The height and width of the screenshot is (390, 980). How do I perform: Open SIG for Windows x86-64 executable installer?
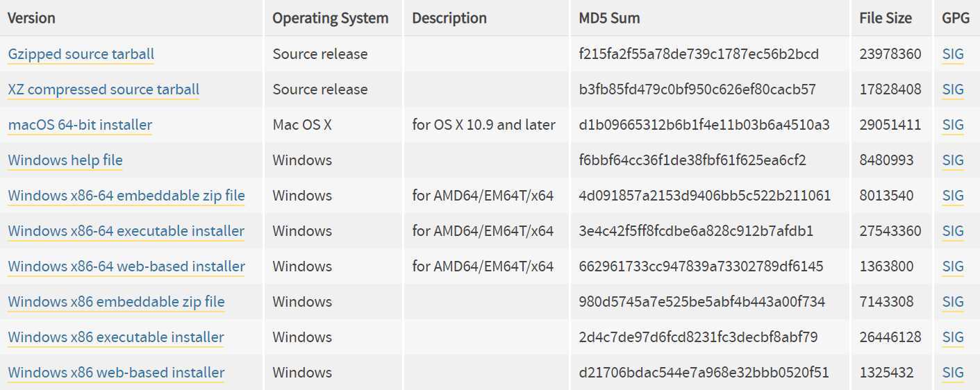953,231
